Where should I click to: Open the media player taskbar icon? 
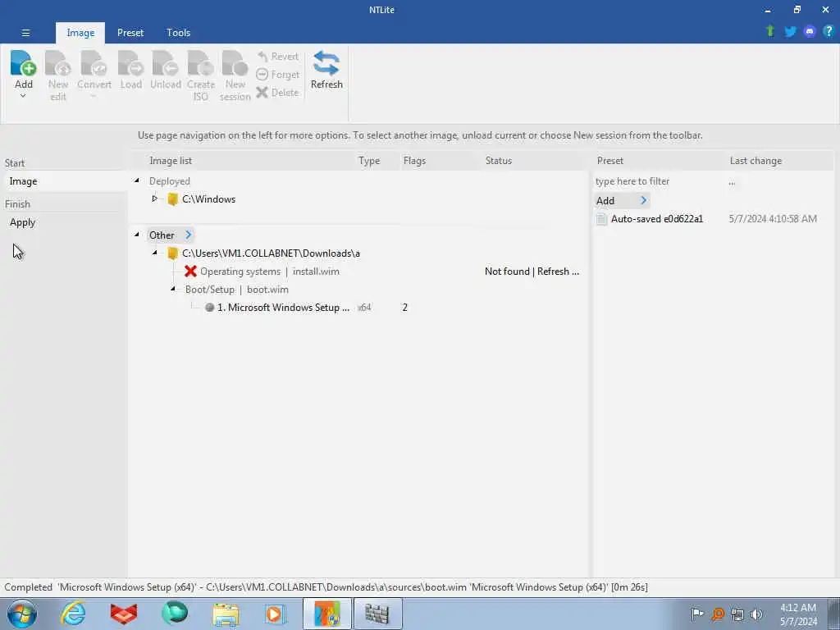[x=276, y=614]
